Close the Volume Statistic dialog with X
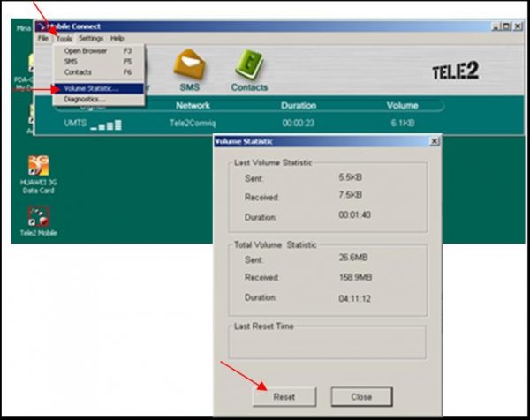The image size is (530, 420). coord(435,141)
